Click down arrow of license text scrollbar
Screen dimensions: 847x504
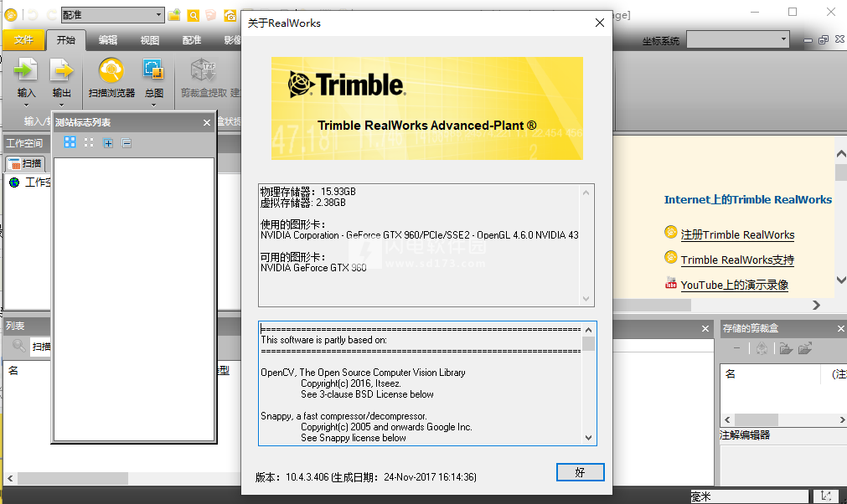point(588,438)
